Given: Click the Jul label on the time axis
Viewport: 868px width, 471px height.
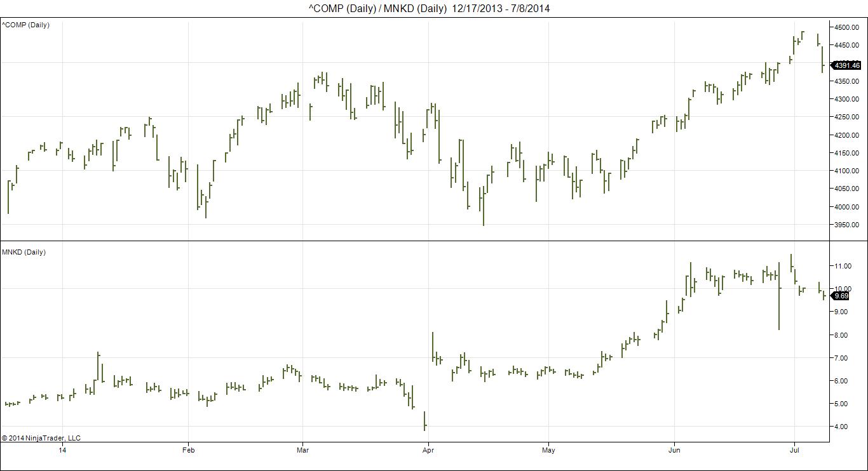Looking at the screenshot, I should [x=794, y=451].
